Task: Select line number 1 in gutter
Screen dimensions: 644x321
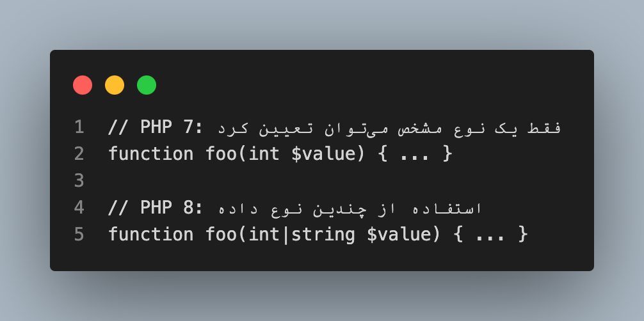Action: 79,127
